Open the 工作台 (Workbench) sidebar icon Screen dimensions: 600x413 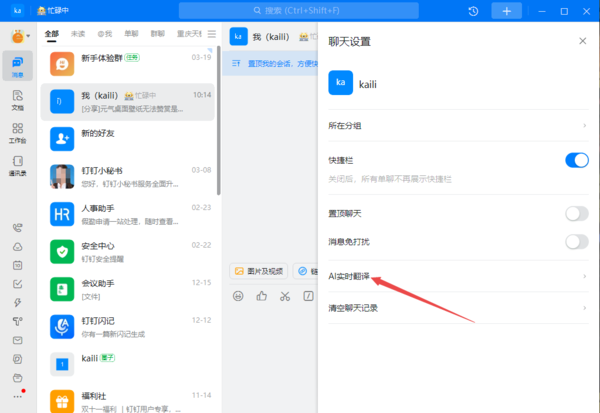coord(18,131)
